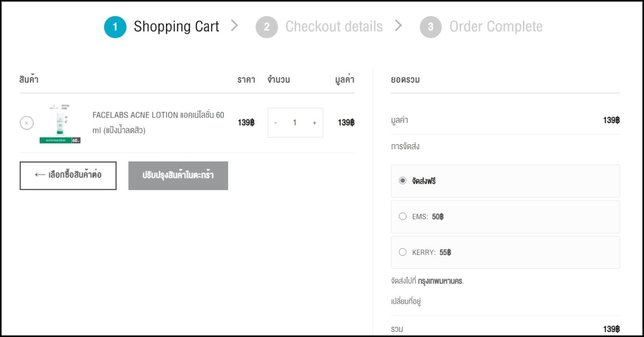Click the acne lotion product thumbnail

(60, 123)
